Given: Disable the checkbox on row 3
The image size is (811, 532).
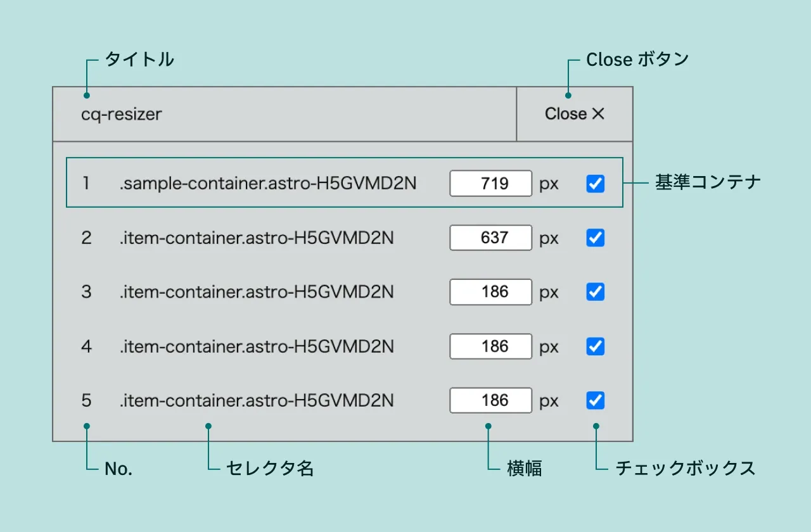Looking at the screenshot, I should click(x=594, y=292).
